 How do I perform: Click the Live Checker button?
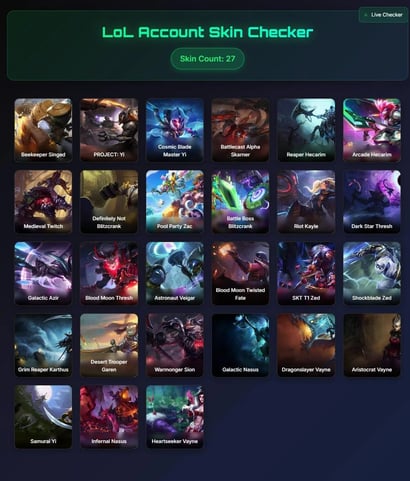click(x=383, y=15)
